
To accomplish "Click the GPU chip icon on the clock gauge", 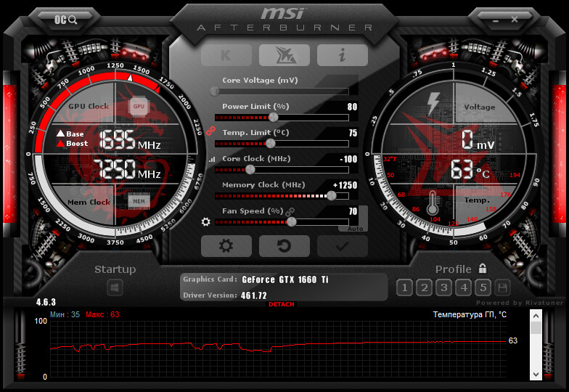I will pos(139,106).
